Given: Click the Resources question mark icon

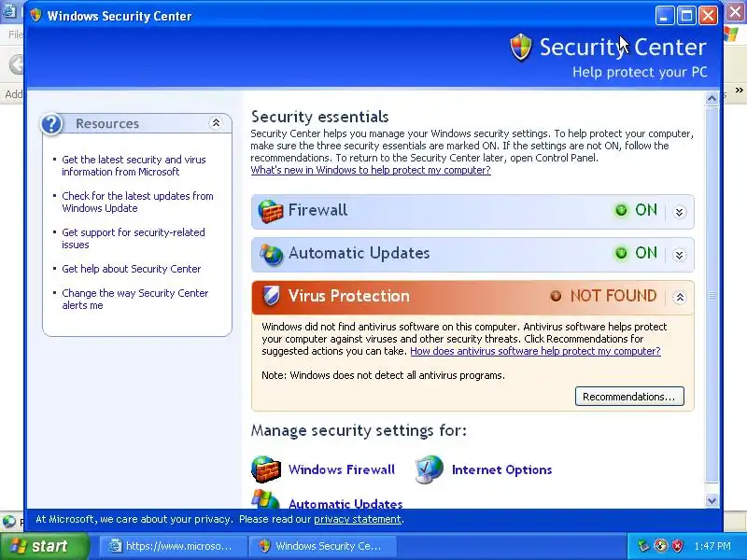Looking at the screenshot, I should [51, 124].
